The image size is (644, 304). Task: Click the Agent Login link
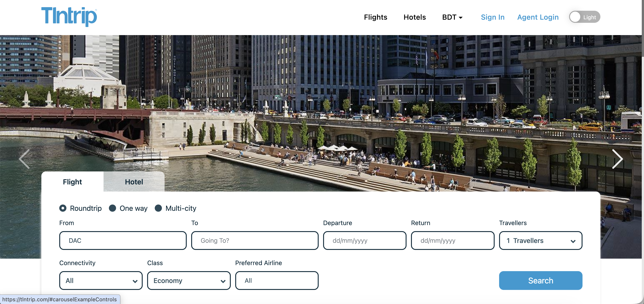[538, 17]
